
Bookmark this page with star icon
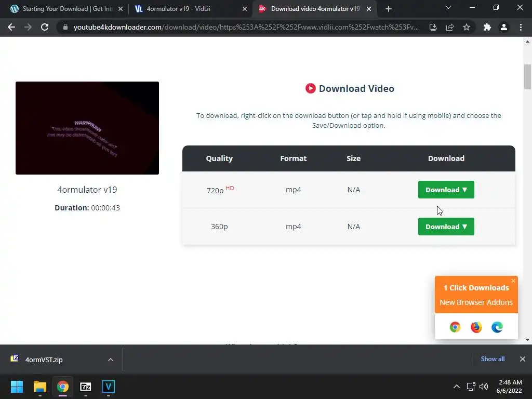467,27
